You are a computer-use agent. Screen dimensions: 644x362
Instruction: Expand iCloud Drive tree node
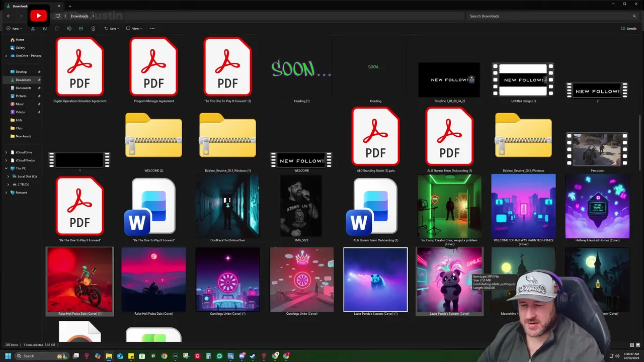pyautogui.click(x=6, y=152)
